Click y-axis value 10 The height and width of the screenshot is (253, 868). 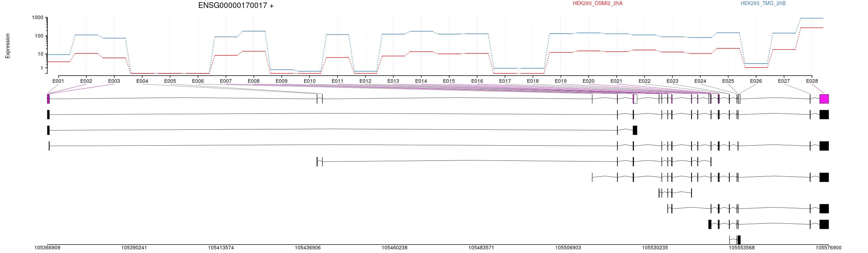(x=41, y=54)
